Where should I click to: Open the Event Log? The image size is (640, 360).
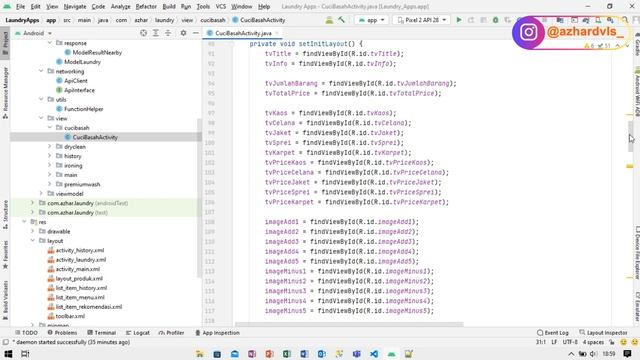pos(553,333)
